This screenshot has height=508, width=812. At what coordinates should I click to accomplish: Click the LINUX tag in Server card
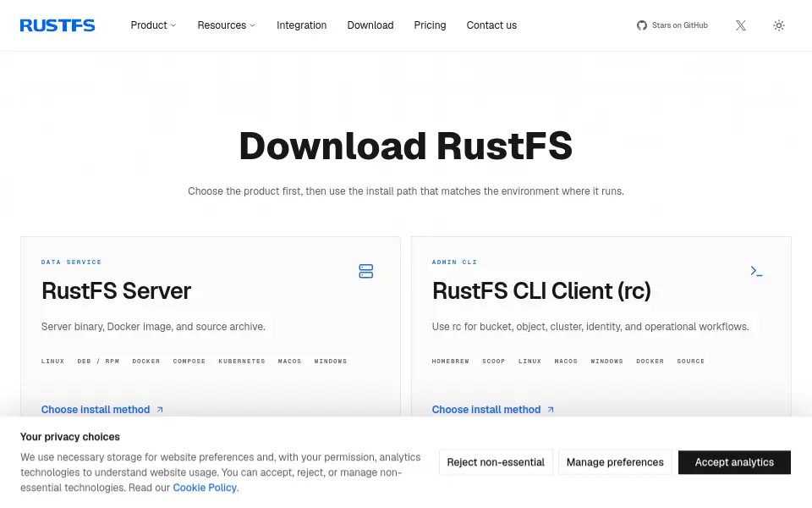pos(52,362)
